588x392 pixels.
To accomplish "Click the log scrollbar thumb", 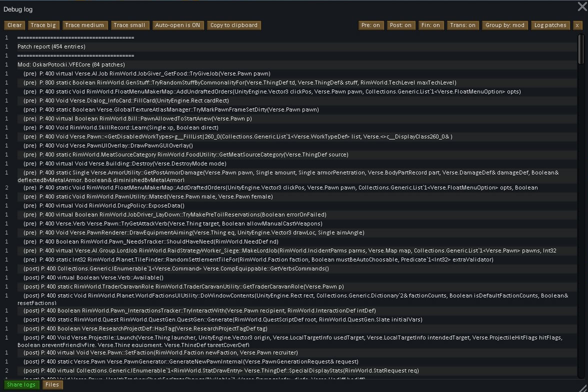I will pyautogui.click(x=581, y=49).
